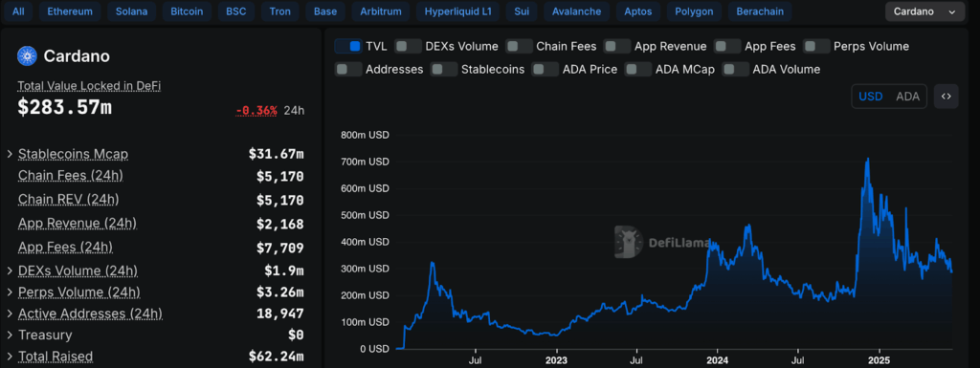Open the embed chart code icon

coord(947,97)
